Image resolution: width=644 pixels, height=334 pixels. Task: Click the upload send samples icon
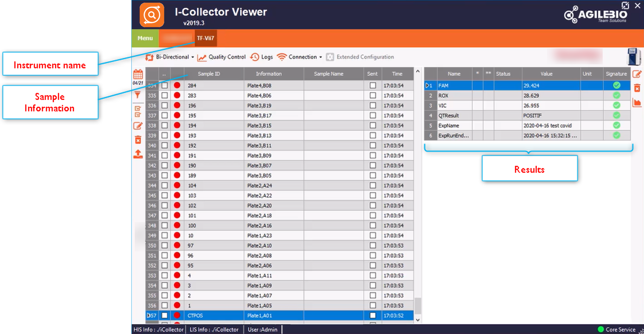tap(138, 154)
